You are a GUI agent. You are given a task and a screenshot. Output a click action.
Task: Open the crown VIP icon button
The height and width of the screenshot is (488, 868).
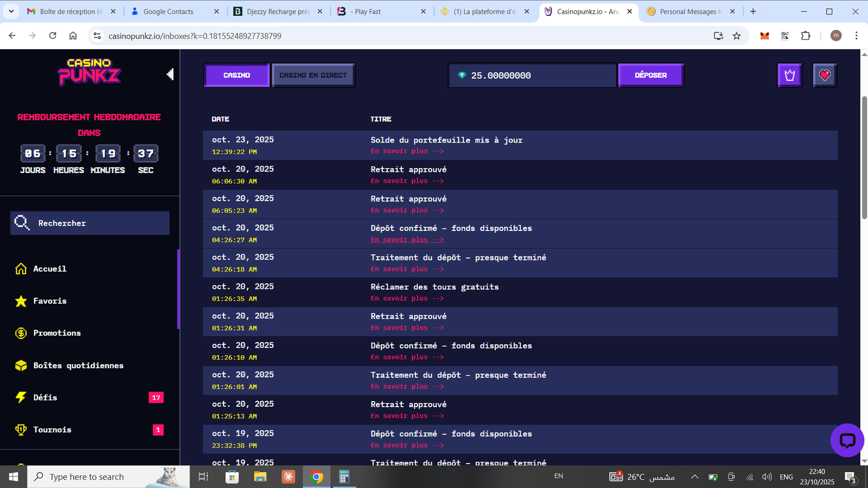[789, 75]
